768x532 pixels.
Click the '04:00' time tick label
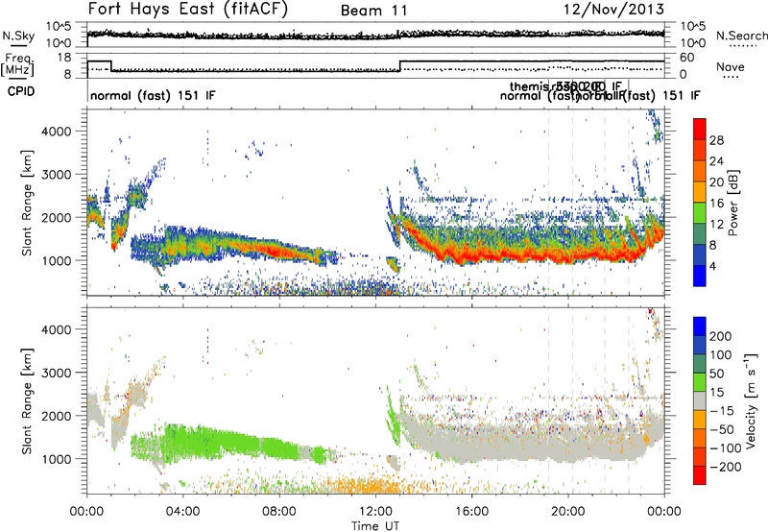(183, 512)
